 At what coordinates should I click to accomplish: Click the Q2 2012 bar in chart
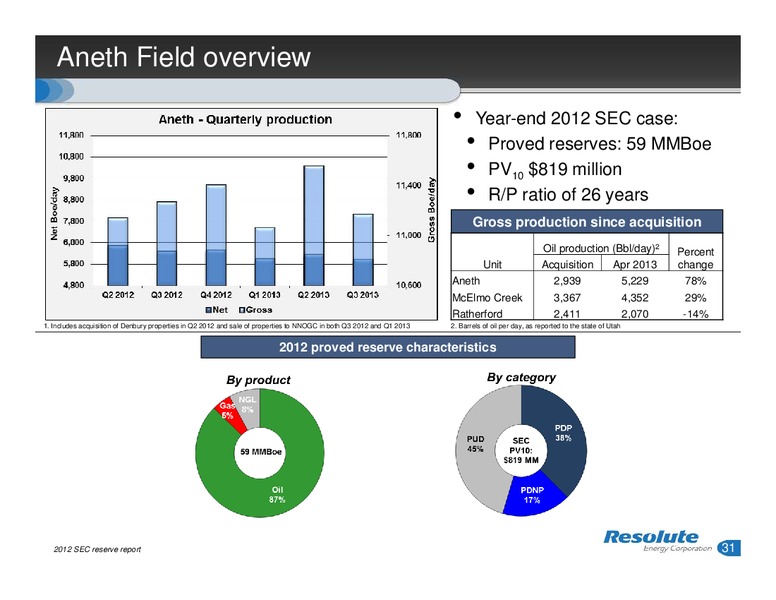118,251
